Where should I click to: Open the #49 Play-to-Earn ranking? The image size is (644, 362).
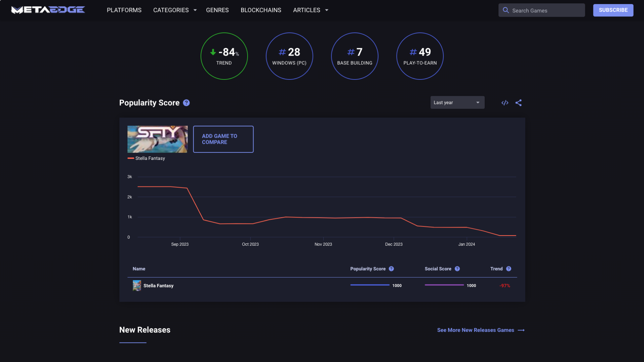point(420,56)
